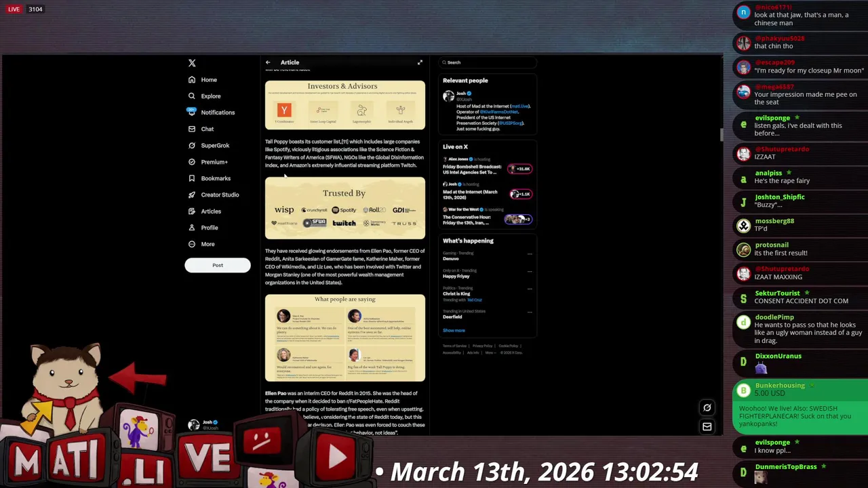Open the Ted Cruz trending link

pos(474,300)
